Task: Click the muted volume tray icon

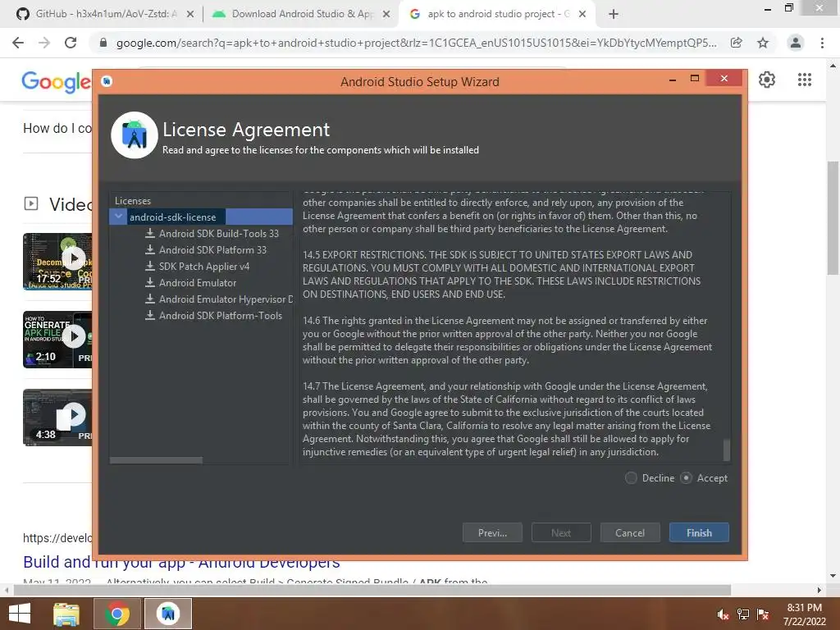Action: click(723, 614)
